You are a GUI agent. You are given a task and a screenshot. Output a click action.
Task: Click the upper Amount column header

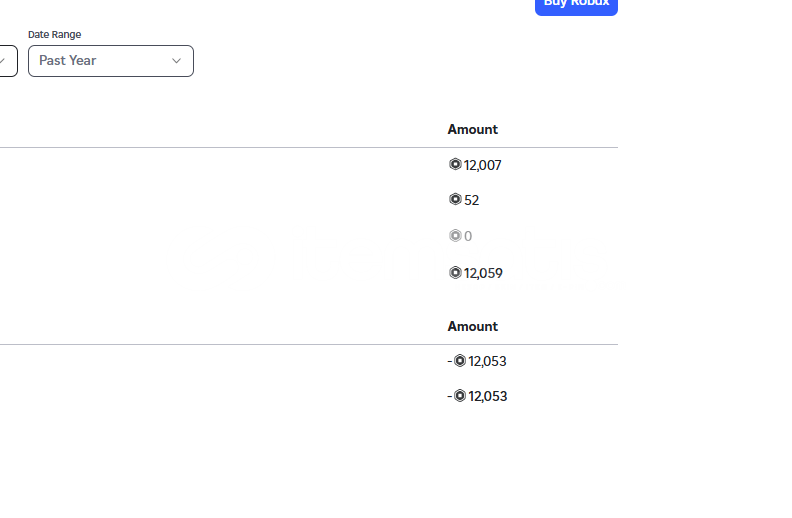point(473,129)
